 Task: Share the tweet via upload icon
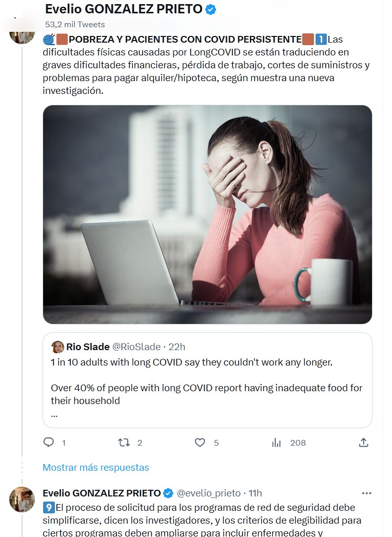[x=363, y=442]
